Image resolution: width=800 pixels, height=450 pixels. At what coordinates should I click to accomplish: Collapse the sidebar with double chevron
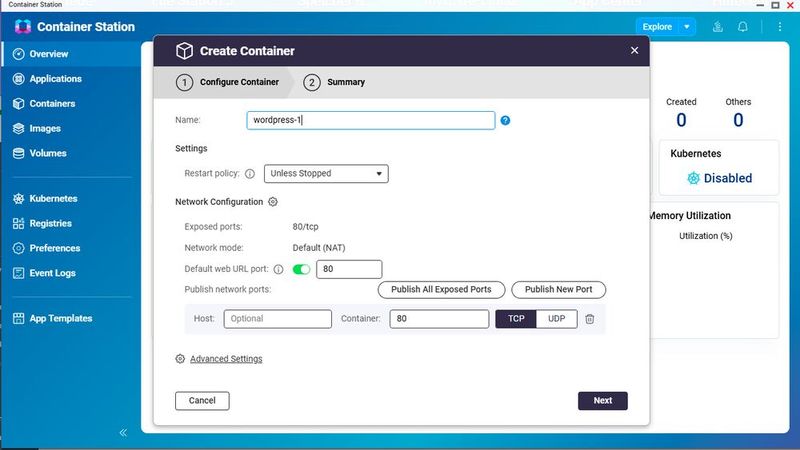coord(123,433)
